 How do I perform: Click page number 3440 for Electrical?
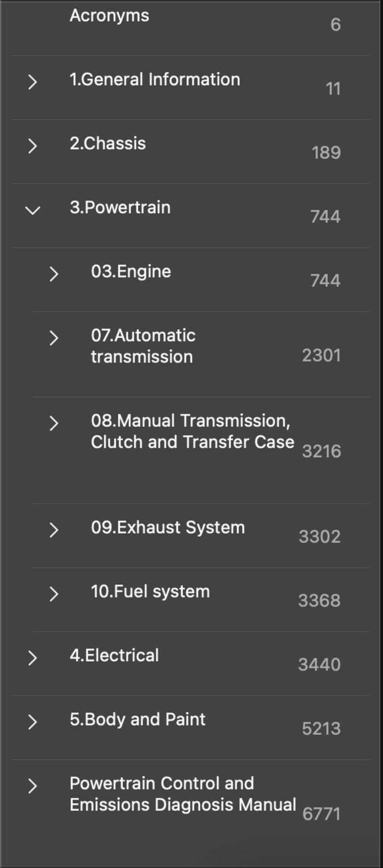pyautogui.click(x=319, y=665)
